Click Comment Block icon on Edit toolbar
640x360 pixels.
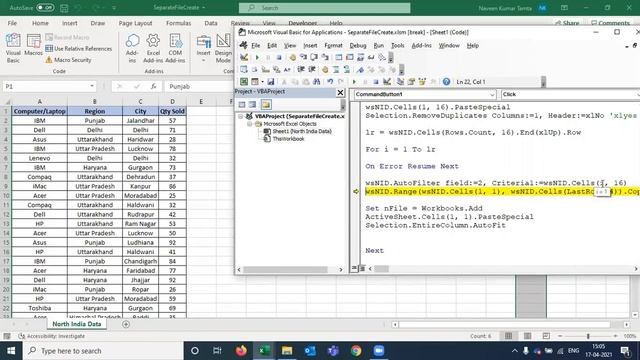(336, 69)
